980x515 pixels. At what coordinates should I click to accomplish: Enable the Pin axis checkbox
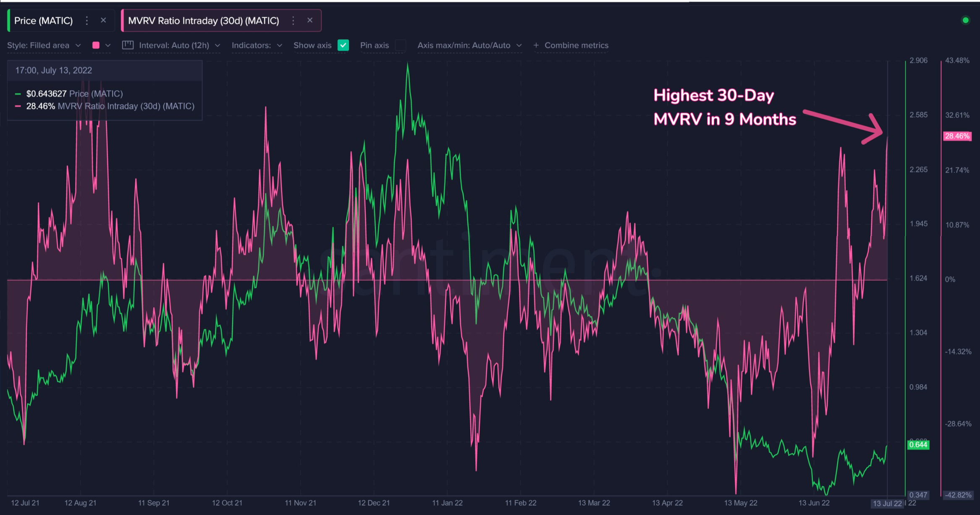click(401, 45)
